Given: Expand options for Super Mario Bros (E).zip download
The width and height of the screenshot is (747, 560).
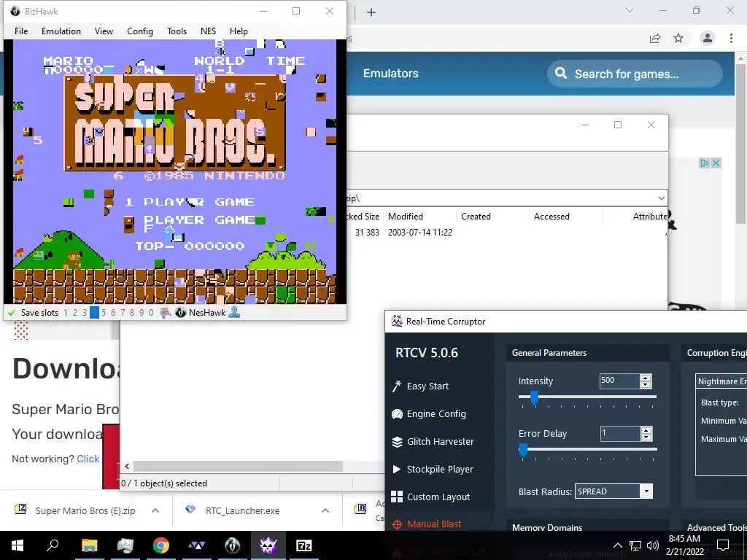Looking at the screenshot, I should coord(155,510).
